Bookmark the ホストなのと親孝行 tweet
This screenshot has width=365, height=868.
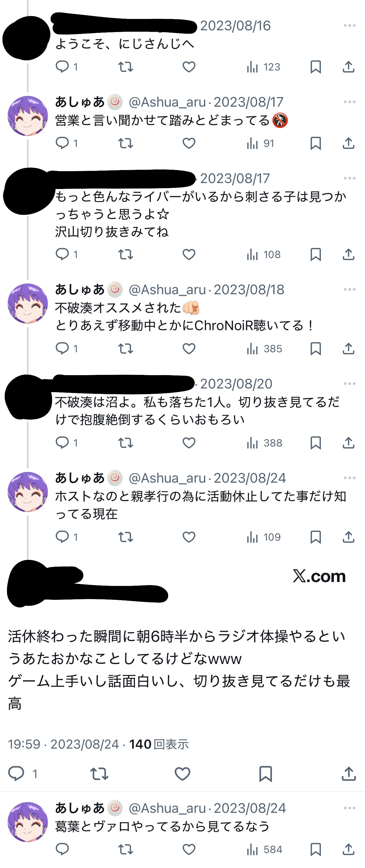pos(315,537)
